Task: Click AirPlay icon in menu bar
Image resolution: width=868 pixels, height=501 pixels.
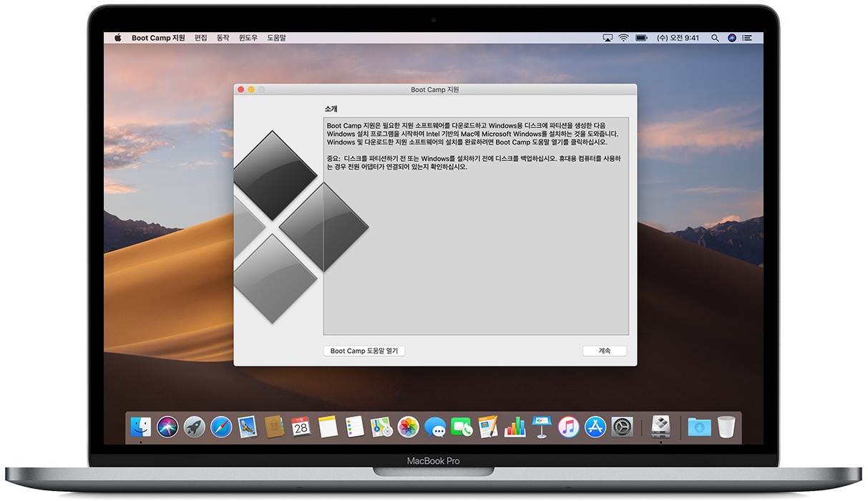Action: pyautogui.click(x=608, y=38)
